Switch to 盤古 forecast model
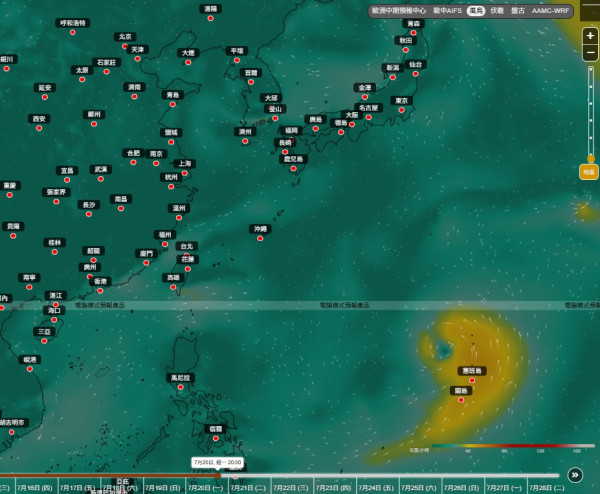The width and height of the screenshot is (600, 494). [518, 11]
